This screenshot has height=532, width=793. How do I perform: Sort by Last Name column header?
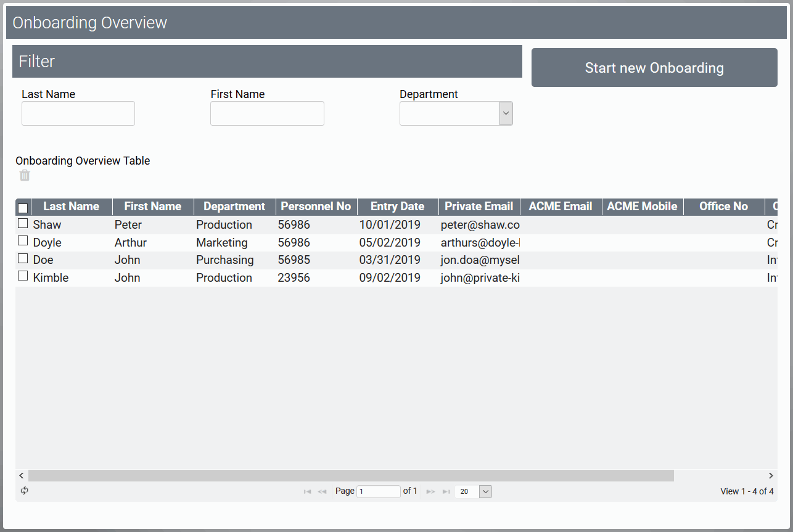[x=71, y=207]
